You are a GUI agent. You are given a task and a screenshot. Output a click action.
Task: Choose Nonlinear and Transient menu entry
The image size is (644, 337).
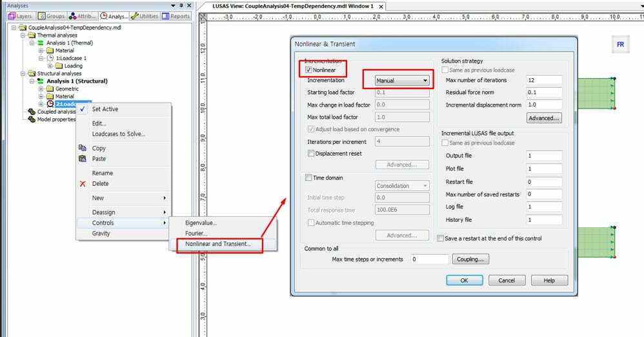[222, 244]
